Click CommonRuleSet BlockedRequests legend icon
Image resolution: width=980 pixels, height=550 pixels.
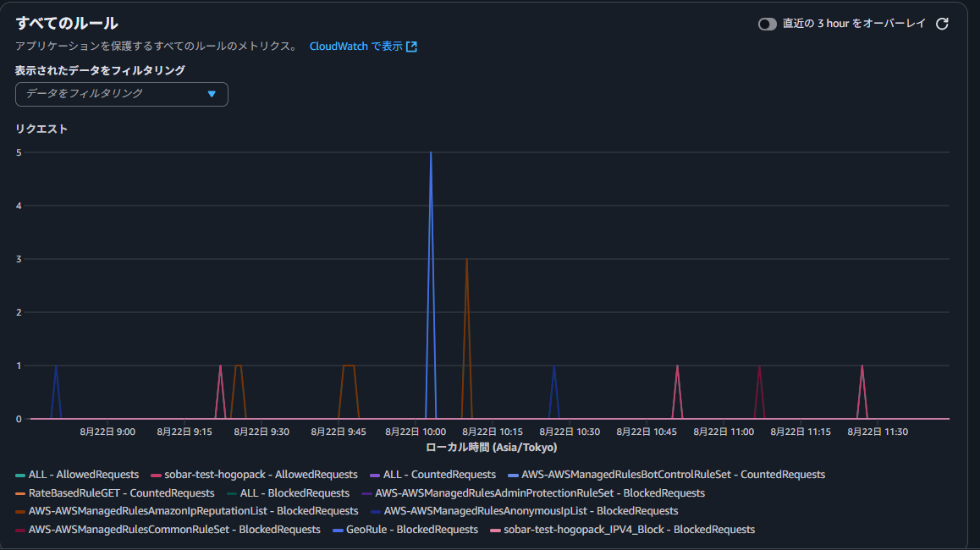(x=20, y=530)
